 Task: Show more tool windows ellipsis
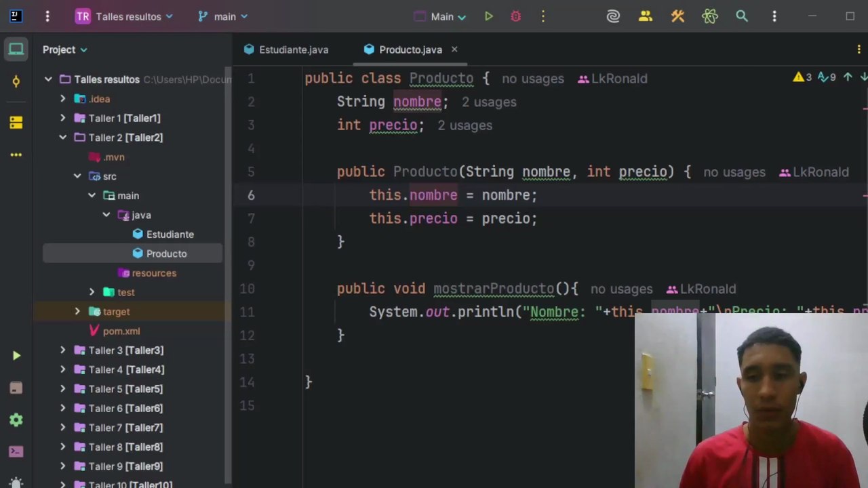coord(16,155)
